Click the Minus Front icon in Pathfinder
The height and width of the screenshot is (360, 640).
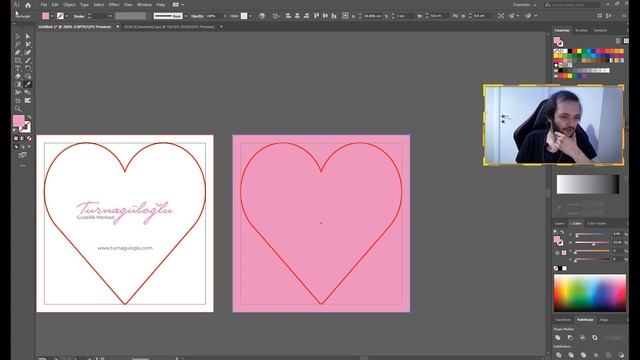click(x=570, y=338)
